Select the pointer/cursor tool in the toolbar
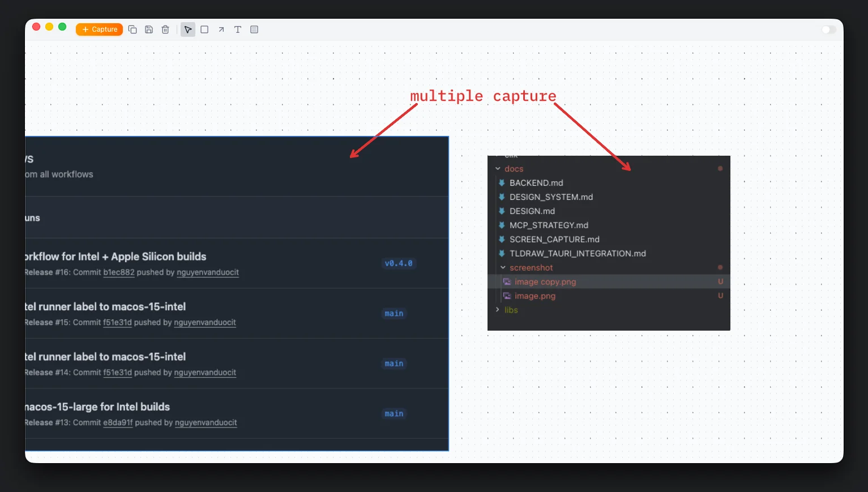This screenshot has height=492, width=868. [x=188, y=29]
